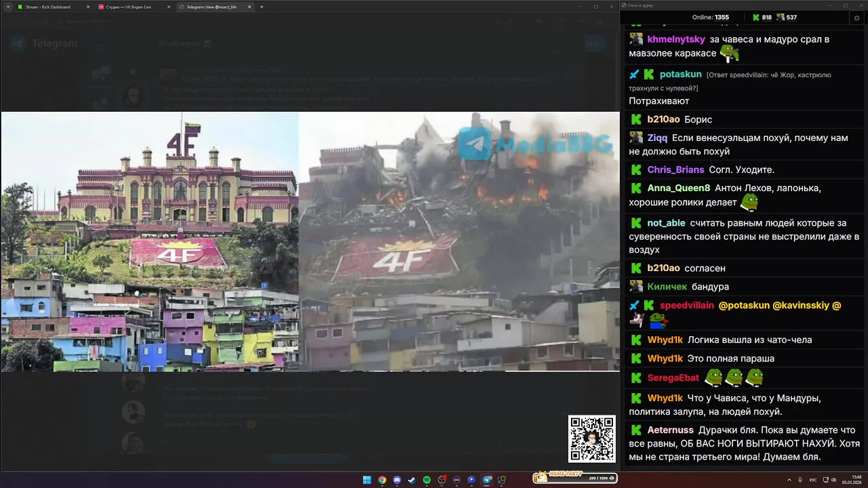
Task: Open Discord from the taskbar
Action: point(397,480)
